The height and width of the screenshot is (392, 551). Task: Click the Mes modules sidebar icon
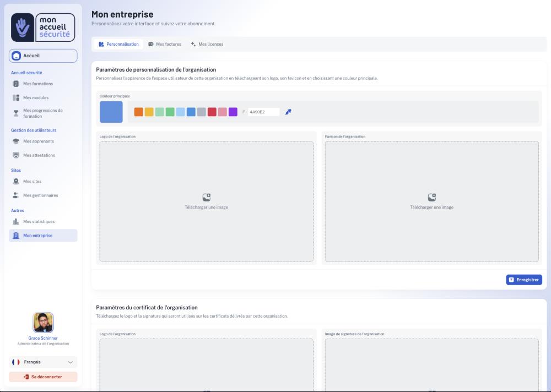(x=16, y=98)
